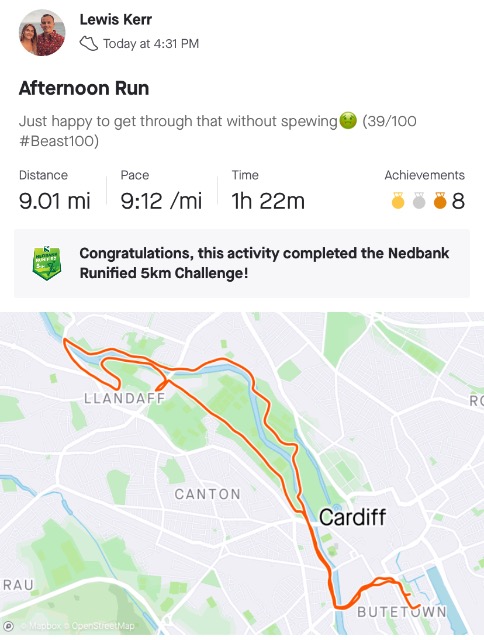Screen dimensions: 484x640
Task: Click the 9:12 /mi pace stat
Action: click(x=161, y=201)
